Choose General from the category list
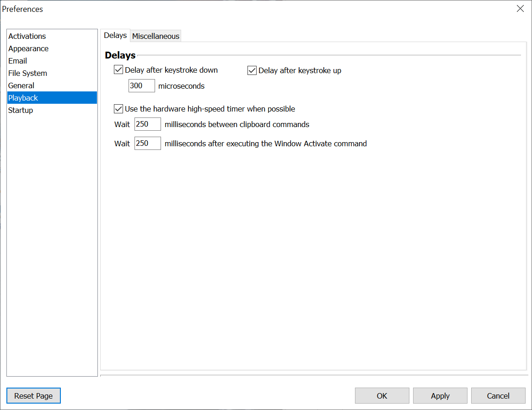Viewport: 532px width, 410px height. pos(21,85)
